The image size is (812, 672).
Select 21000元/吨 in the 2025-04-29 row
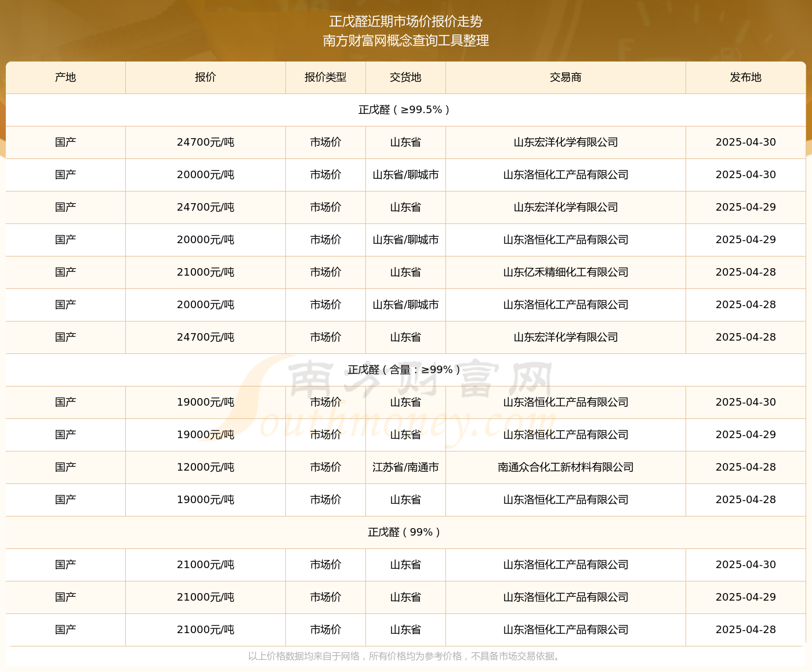(x=205, y=597)
